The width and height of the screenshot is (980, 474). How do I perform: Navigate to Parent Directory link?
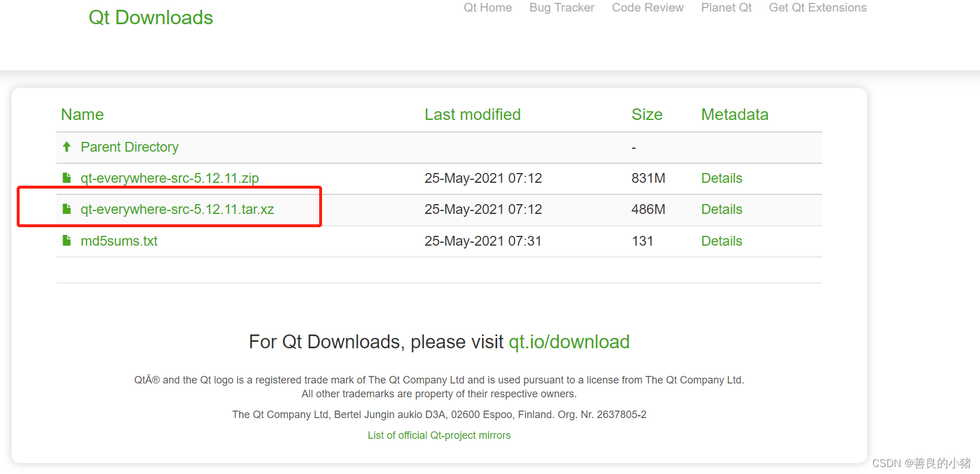[x=130, y=147]
